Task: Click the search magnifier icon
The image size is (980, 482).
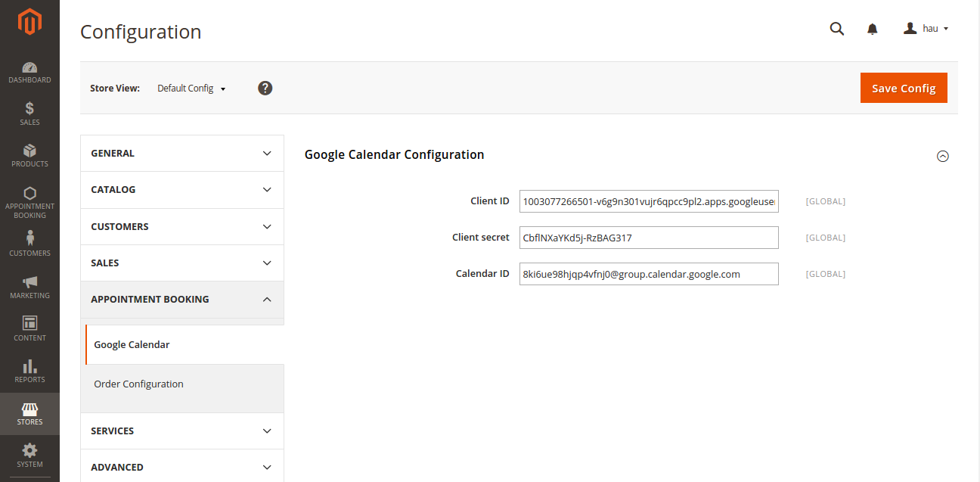Action: pos(836,29)
